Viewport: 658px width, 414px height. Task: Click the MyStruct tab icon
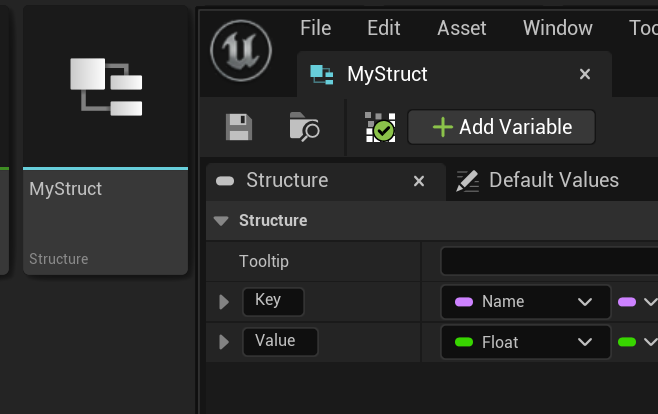(x=322, y=74)
